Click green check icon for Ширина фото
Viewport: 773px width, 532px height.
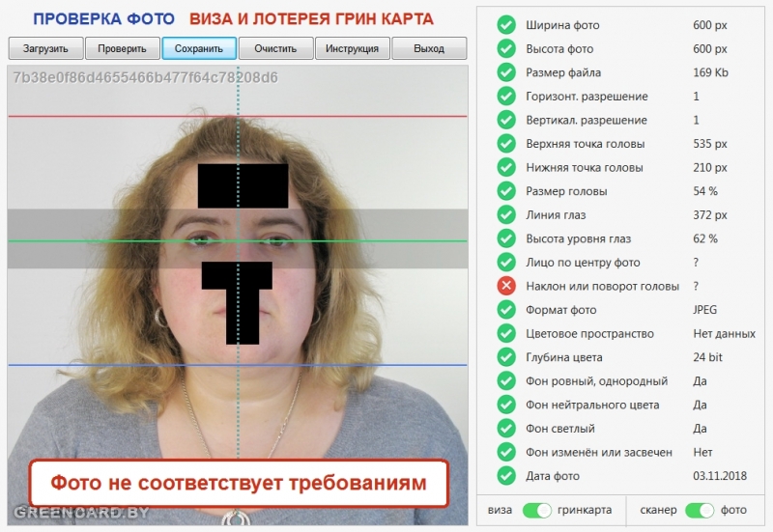click(x=506, y=25)
